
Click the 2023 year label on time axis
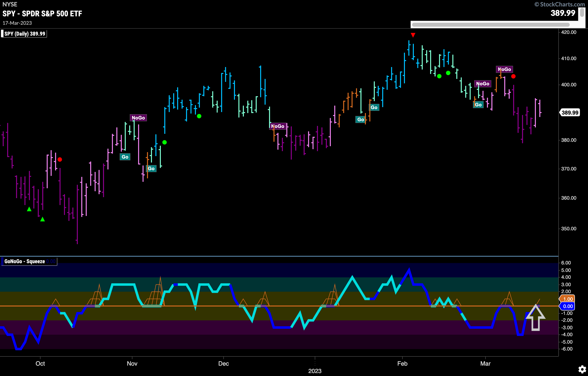(315, 371)
